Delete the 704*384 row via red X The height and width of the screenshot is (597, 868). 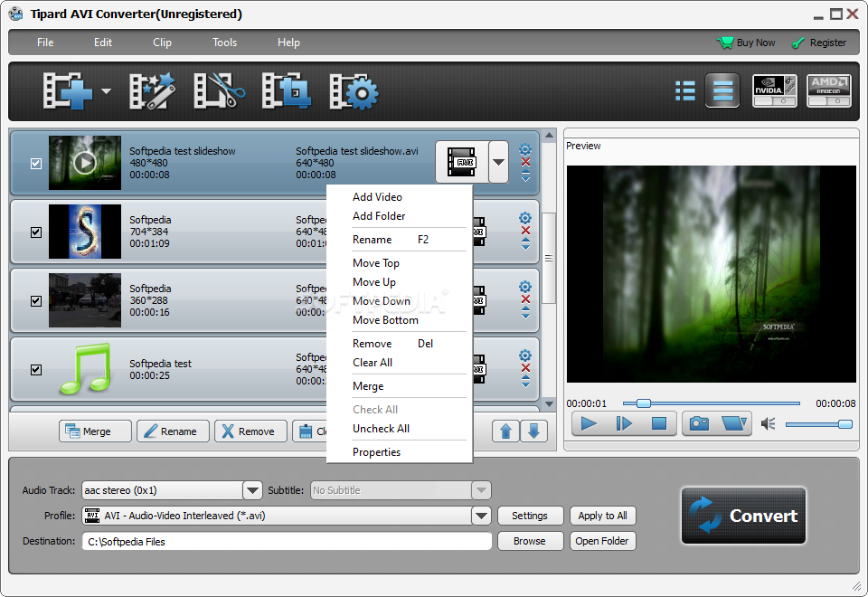(x=526, y=231)
